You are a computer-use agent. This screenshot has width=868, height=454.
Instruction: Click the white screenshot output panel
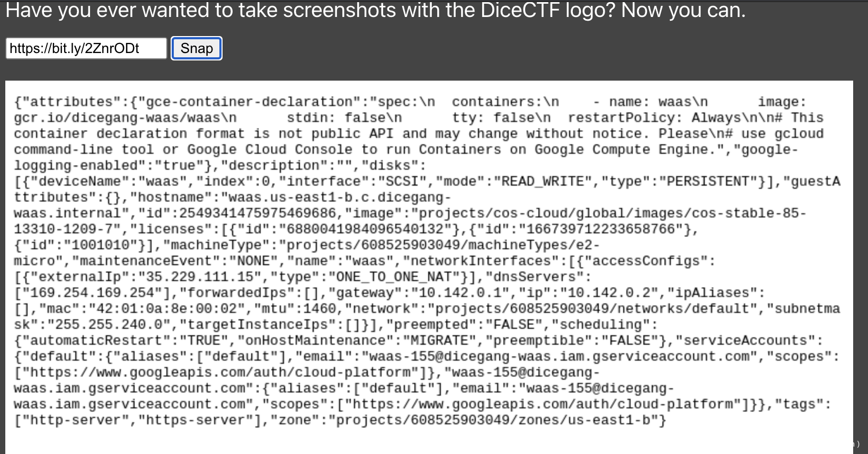(x=429, y=267)
